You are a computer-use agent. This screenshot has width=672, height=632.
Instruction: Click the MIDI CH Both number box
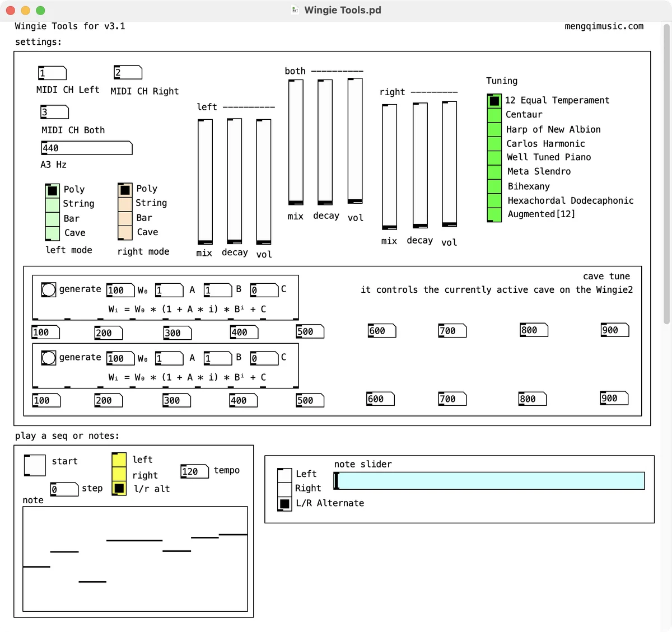tap(54, 113)
